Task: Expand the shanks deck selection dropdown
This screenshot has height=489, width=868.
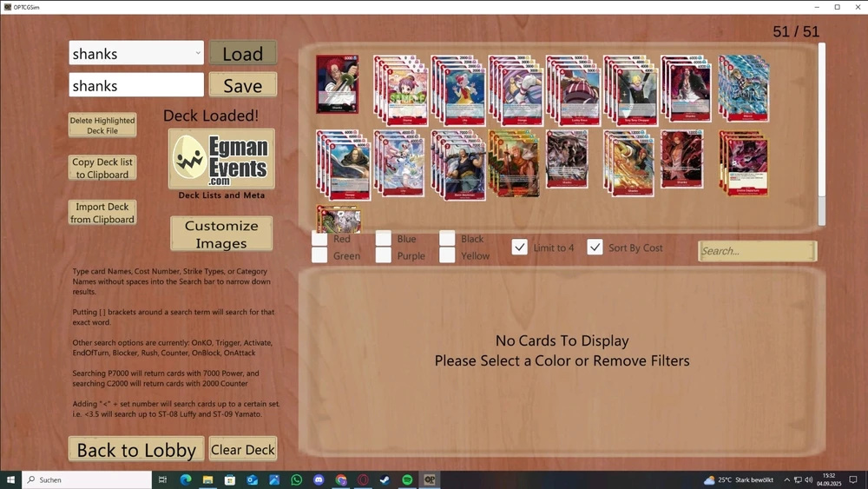Action: click(198, 53)
